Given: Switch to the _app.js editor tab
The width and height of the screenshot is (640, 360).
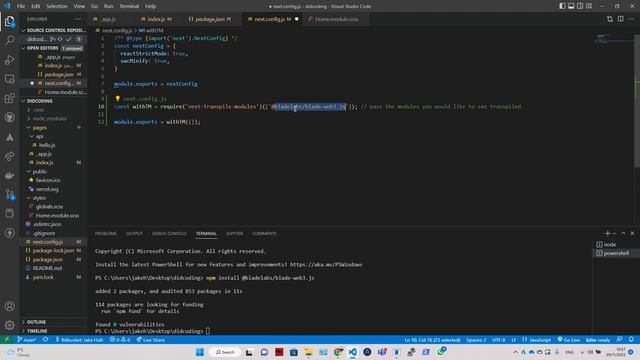Looking at the screenshot, I should click(108, 19).
